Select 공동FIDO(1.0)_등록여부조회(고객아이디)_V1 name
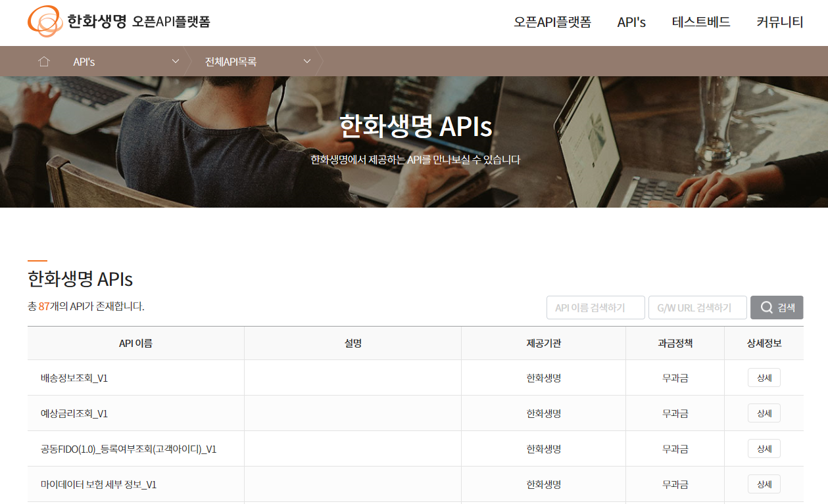This screenshot has height=504, width=828. click(129, 449)
